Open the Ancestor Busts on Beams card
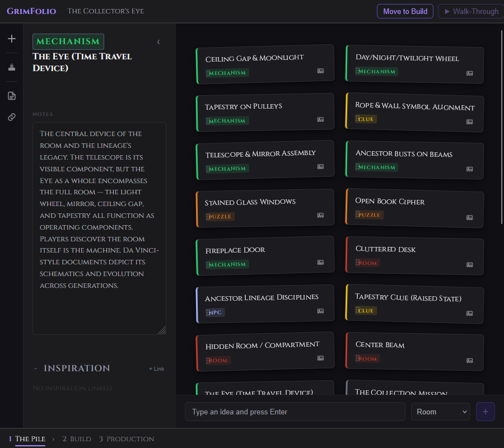Image resolution: width=504 pixels, height=448 pixels. 414,160
